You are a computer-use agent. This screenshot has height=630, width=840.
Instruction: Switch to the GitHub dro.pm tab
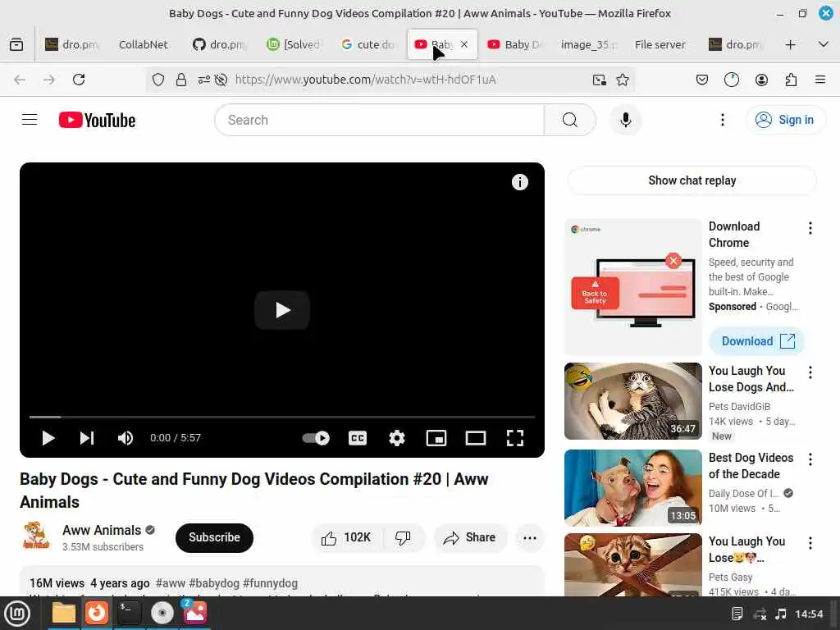coord(218,44)
